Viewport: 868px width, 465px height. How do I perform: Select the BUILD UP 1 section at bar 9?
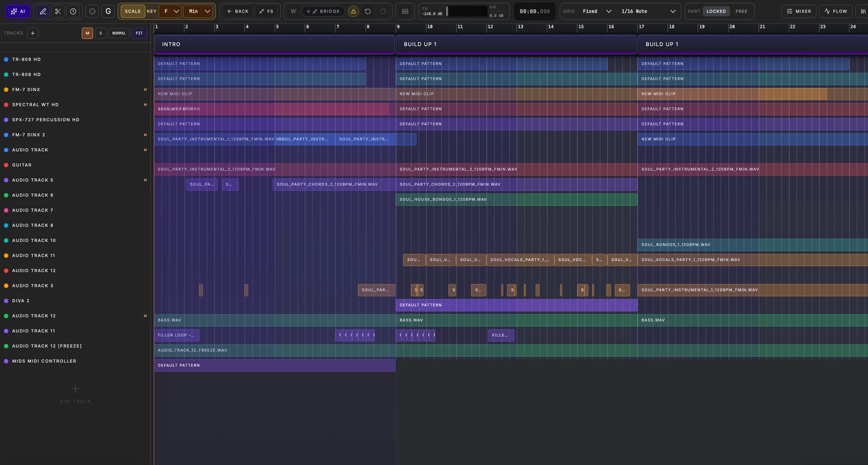click(516, 44)
